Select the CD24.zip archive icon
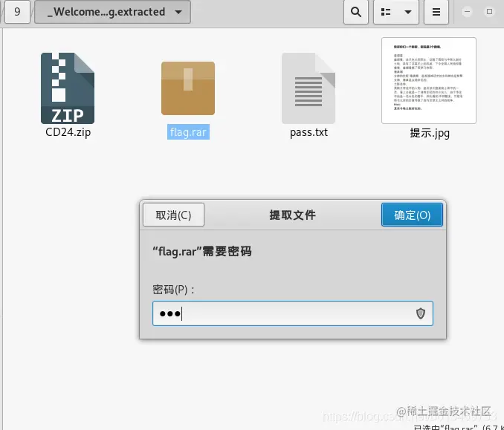Screen dimensions: 504x430 68,88
